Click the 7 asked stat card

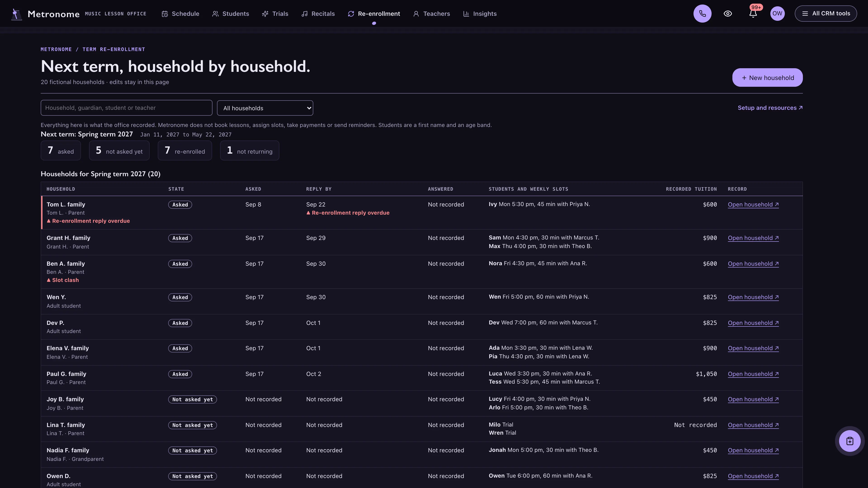point(61,150)
